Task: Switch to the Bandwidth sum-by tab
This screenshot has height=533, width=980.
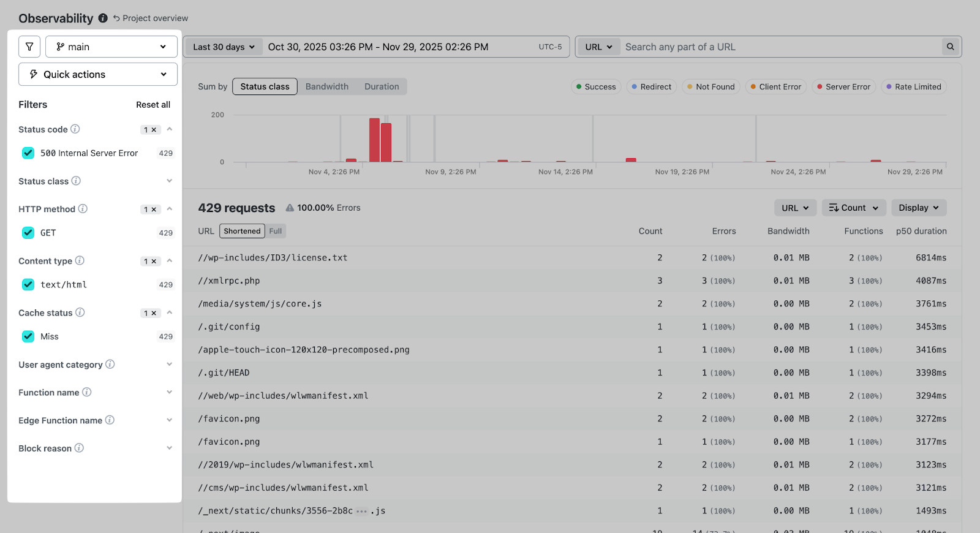Action: tap(327, 86)
